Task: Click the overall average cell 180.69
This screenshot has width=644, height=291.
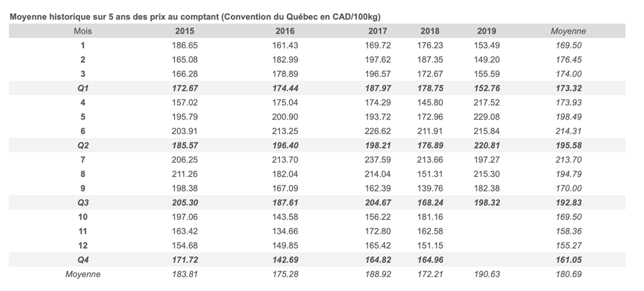Action: (x=568, y=274)
